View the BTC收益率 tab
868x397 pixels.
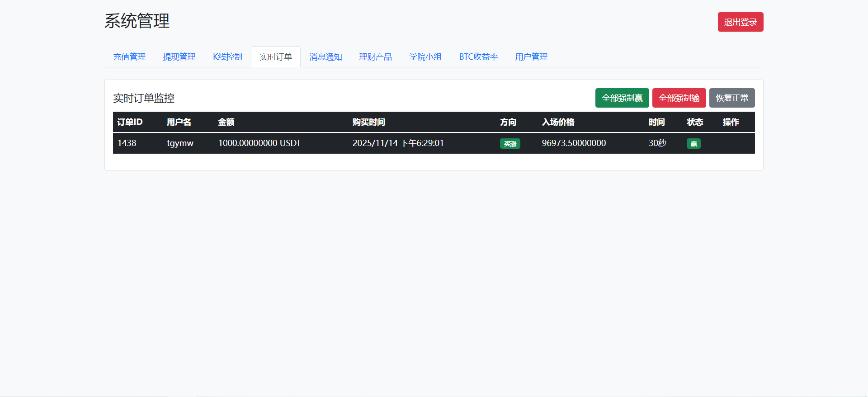point(478,57)
